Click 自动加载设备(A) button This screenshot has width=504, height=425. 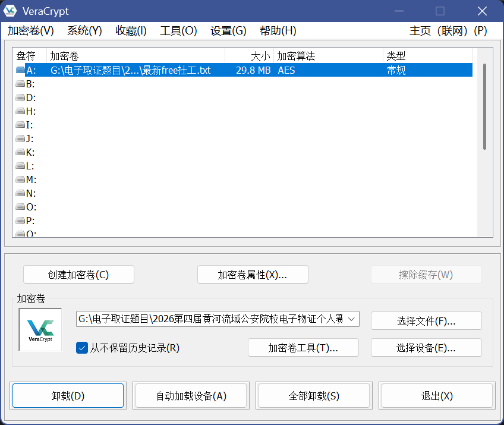click(191, 395)
